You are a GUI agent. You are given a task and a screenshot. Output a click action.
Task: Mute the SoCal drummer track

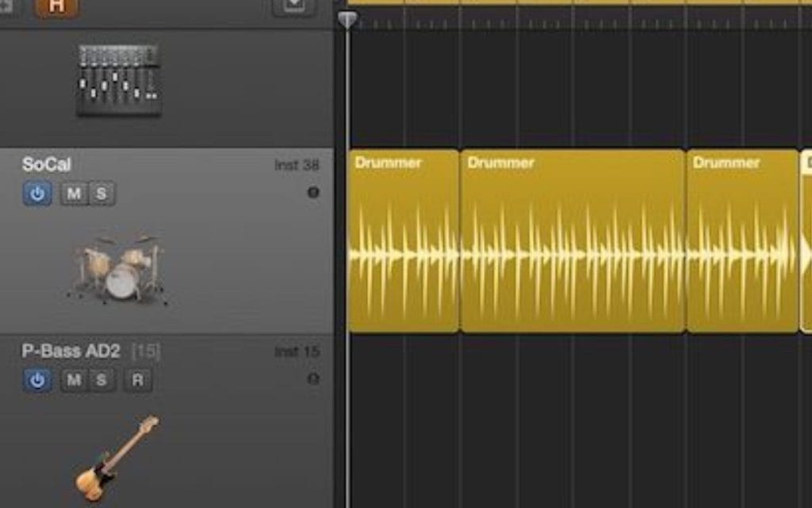point(74,193)
